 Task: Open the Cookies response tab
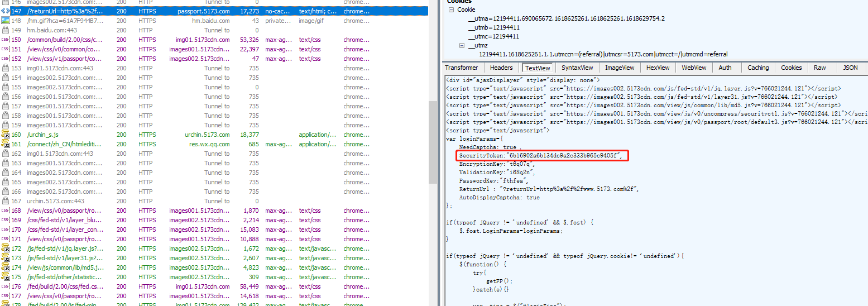[x=791, y=68]
